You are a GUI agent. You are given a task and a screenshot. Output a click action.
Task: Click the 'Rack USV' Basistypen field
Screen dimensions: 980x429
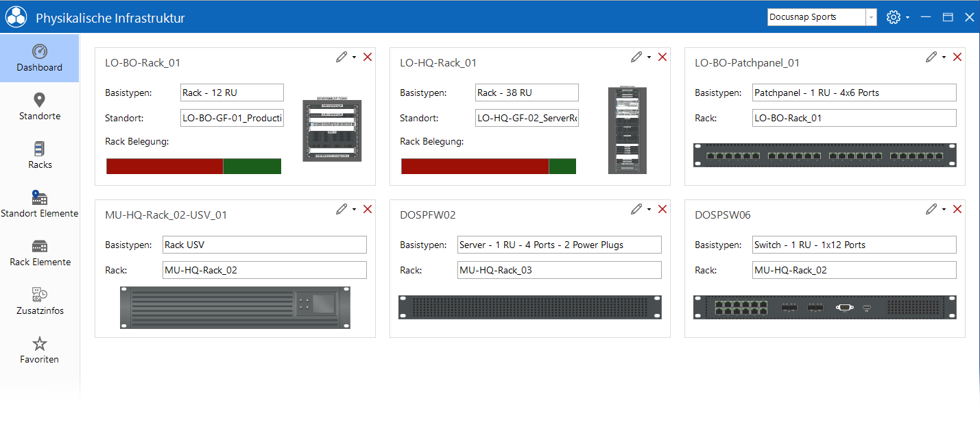click(265, 245)
